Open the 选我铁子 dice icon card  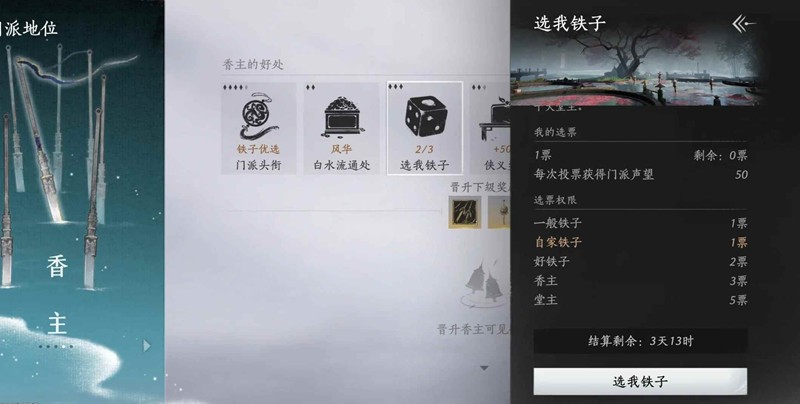tap(425, 128)
